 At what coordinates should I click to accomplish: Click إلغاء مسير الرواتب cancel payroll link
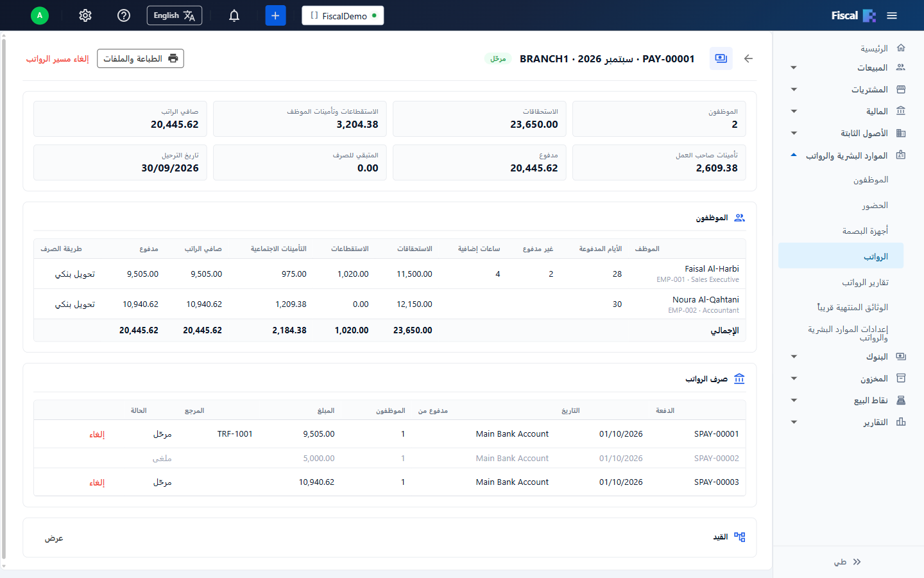(57, 58)
